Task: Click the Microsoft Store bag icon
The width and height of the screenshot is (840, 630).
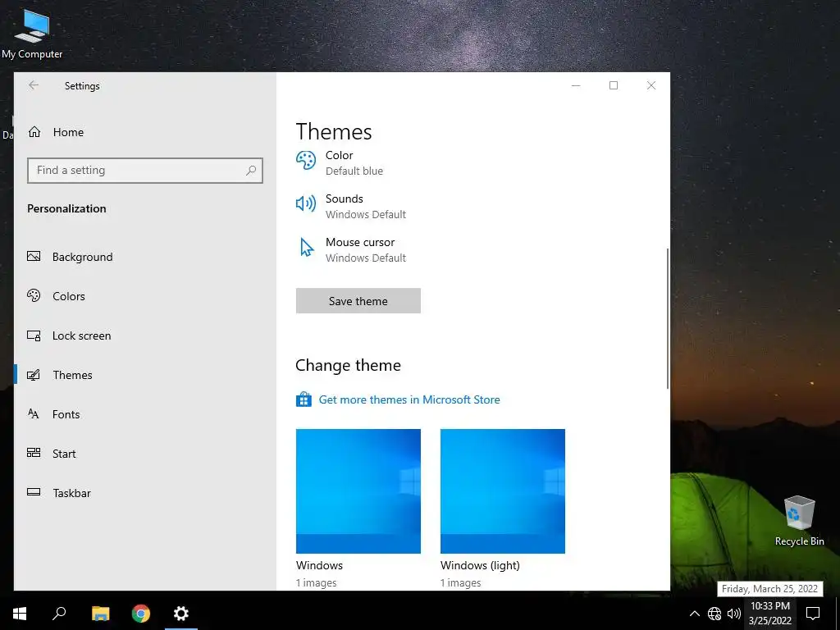Action: point(304,399)
